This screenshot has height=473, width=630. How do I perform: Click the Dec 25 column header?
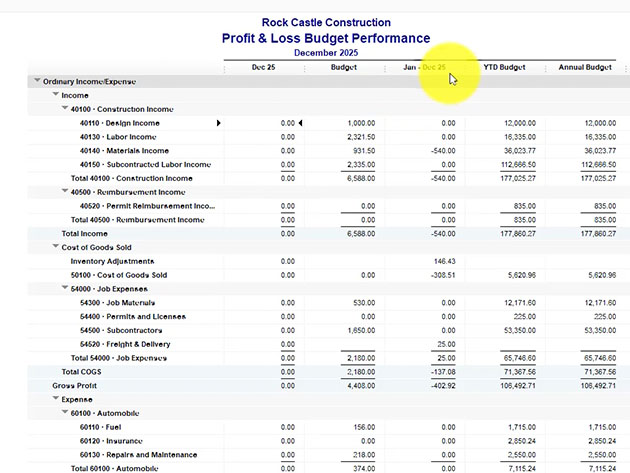(x=264, y=68)
